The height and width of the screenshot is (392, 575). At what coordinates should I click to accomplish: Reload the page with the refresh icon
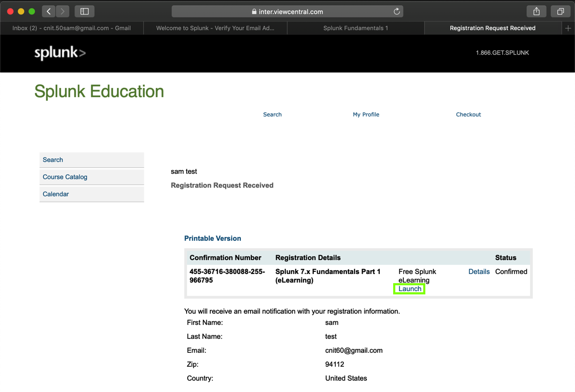pos(397,11)
